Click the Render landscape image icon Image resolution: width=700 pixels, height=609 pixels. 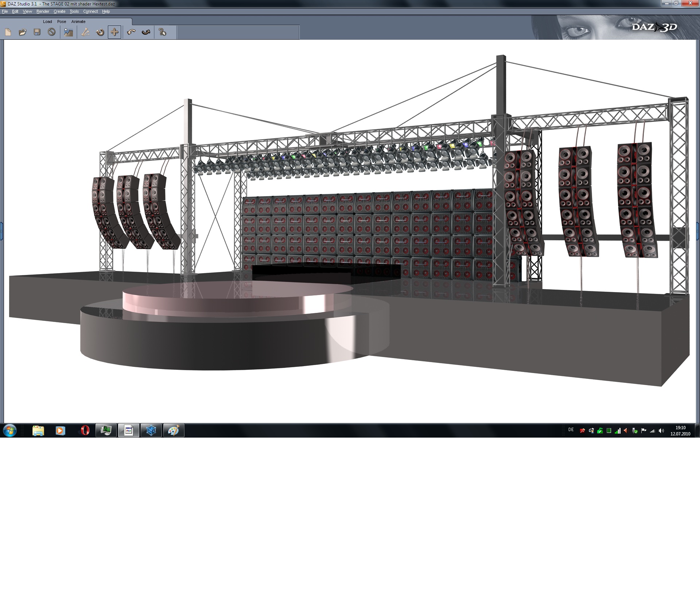(69, 32)
